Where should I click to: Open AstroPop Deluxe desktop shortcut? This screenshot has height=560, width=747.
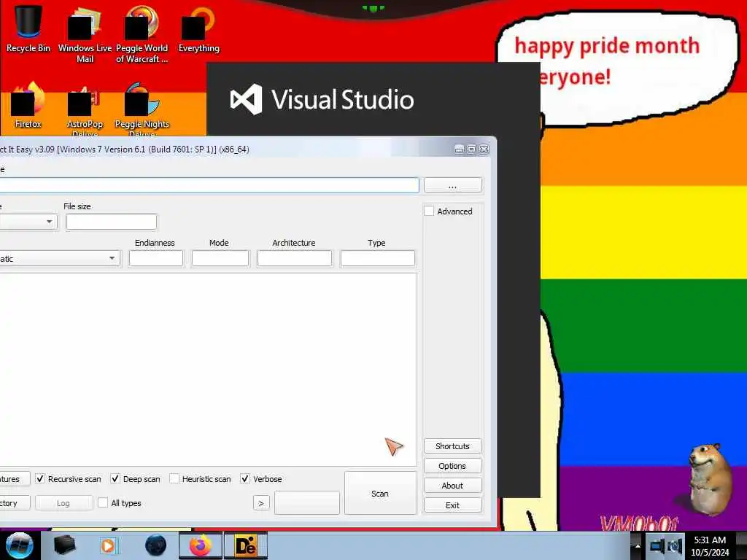(x=85, y=111)
